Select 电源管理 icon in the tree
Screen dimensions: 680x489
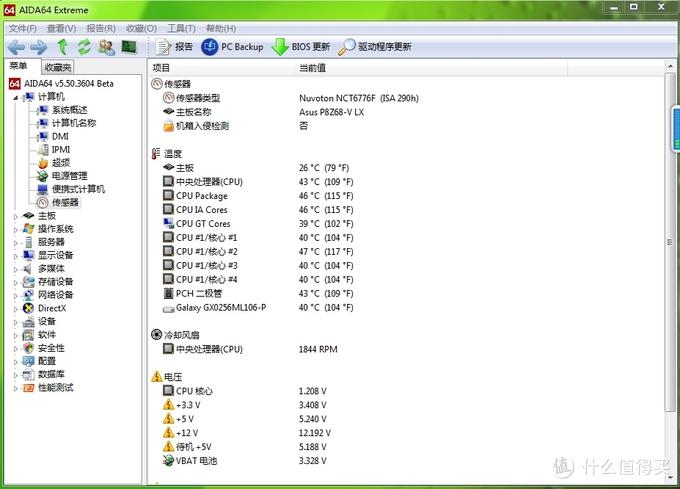[42, 176]
